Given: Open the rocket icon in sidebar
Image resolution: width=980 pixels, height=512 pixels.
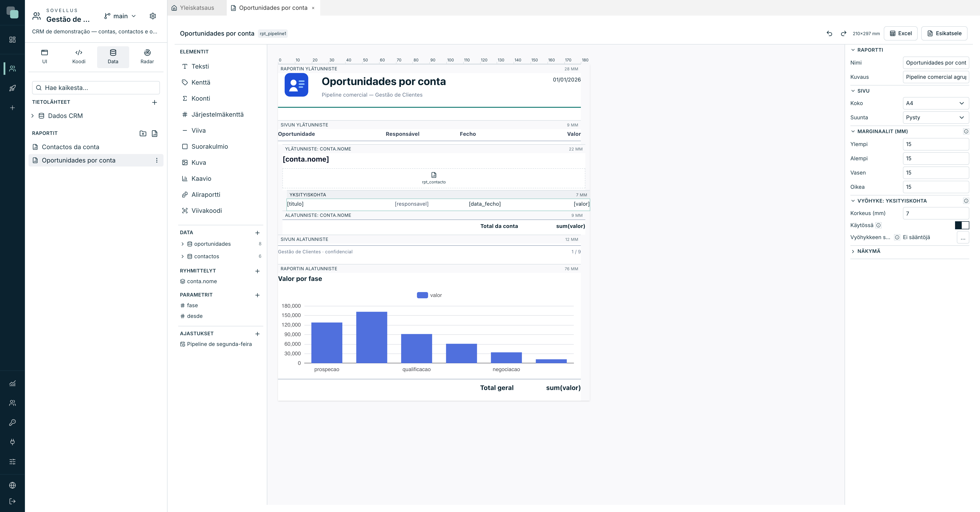Looking at the screenshot, I should (x=12, y=88).
